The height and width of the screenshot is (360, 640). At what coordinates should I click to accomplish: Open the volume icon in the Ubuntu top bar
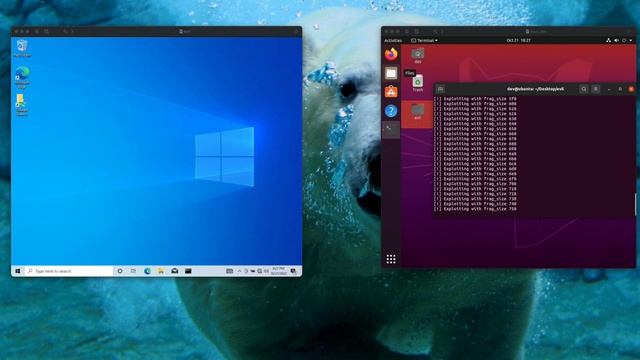click(616, 41)
